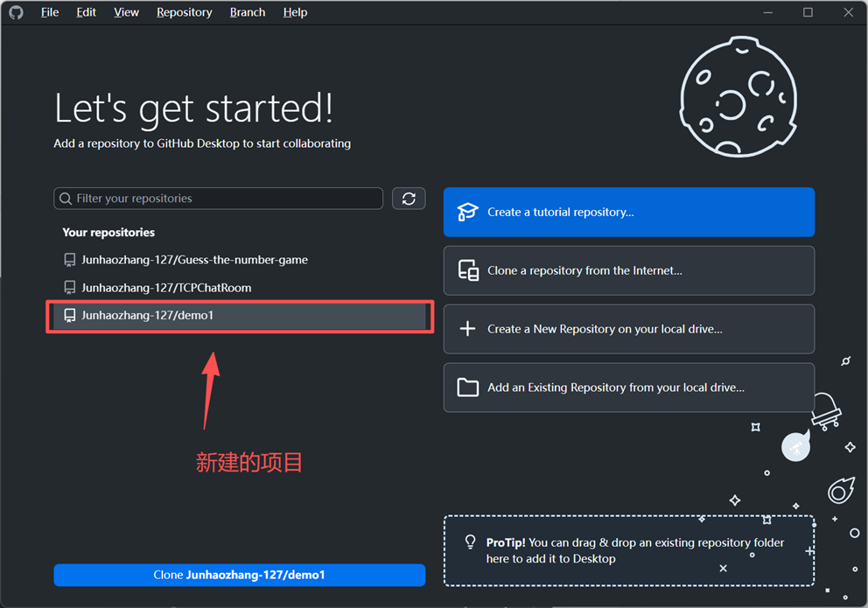Click Add an Existing Repository from local drive
This screenshot has width=868, height=608.
click(x=629, y=388)
